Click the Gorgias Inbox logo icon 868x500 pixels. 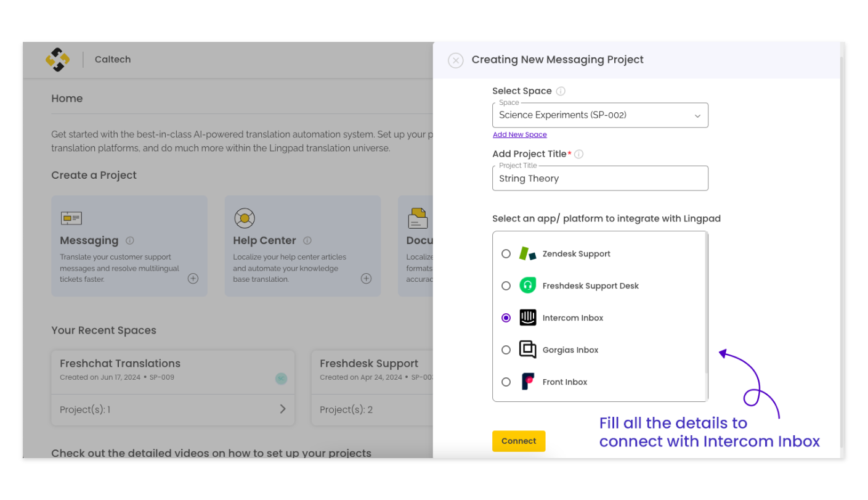(x=528, y=350)
